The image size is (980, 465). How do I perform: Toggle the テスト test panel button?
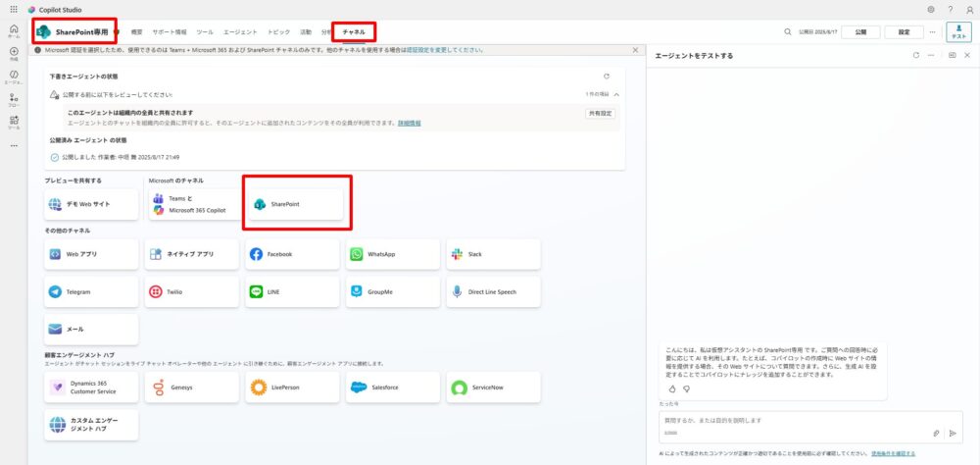958,31
